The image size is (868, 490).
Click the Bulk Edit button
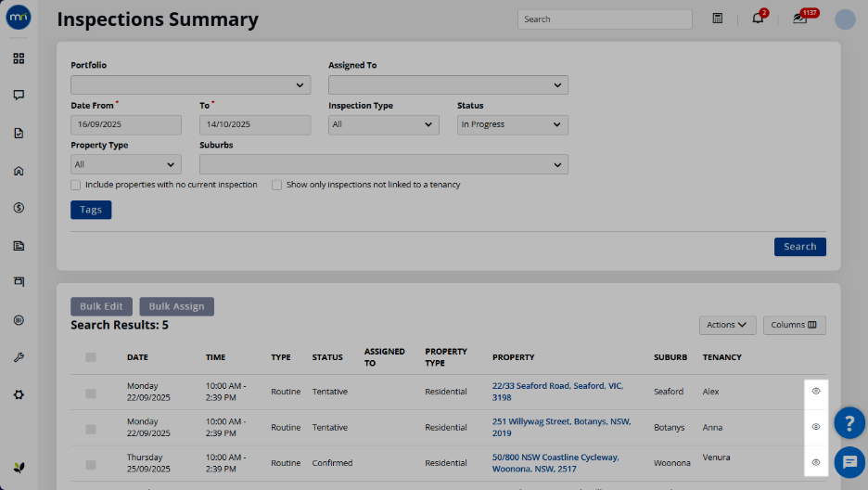[x=101, y=307]
